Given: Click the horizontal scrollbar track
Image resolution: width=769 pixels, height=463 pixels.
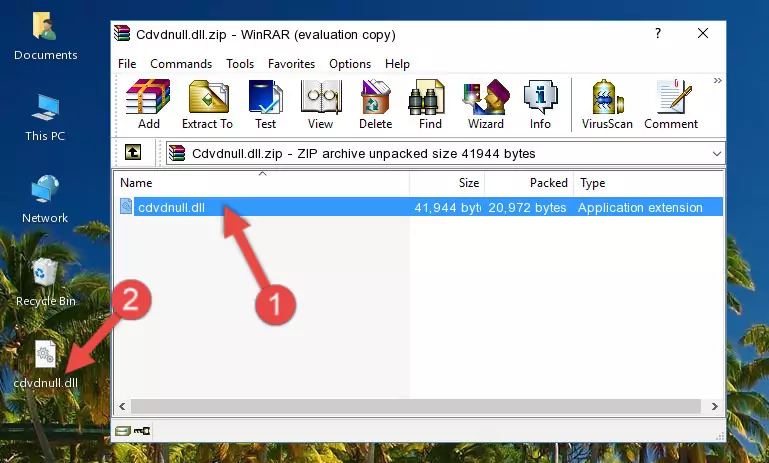Looking at the screenshot, I should [x=415, y=407].
